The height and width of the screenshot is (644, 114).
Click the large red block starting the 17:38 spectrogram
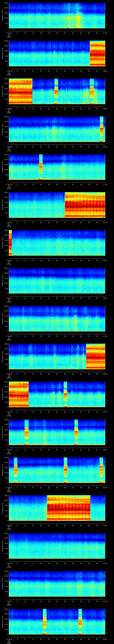coord(21,91)
